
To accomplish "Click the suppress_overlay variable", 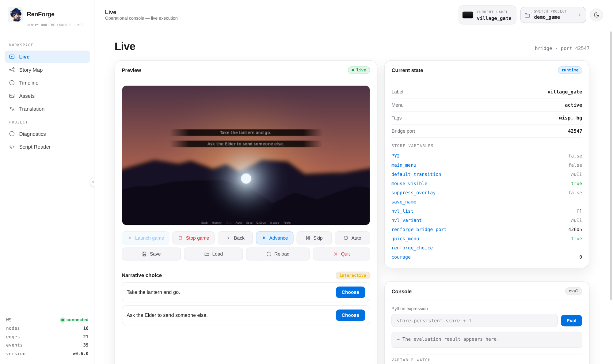I will coord(413,193).
